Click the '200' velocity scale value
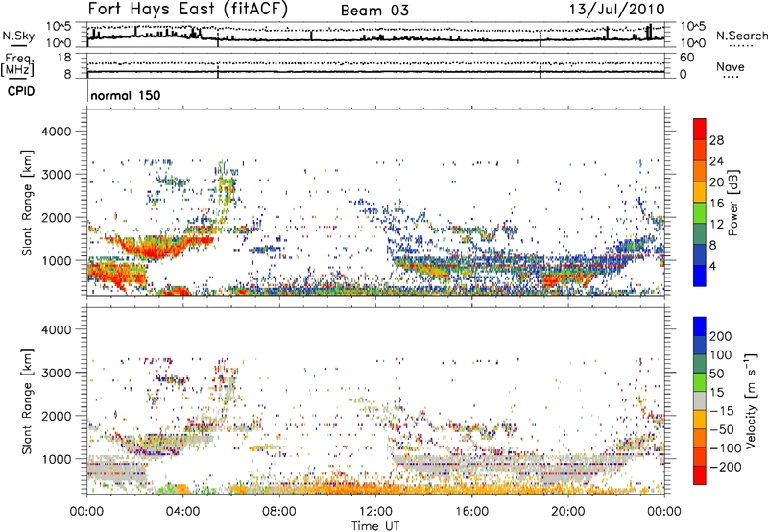Viewport: 768px width, 532px height. click(x=720, y=336)
